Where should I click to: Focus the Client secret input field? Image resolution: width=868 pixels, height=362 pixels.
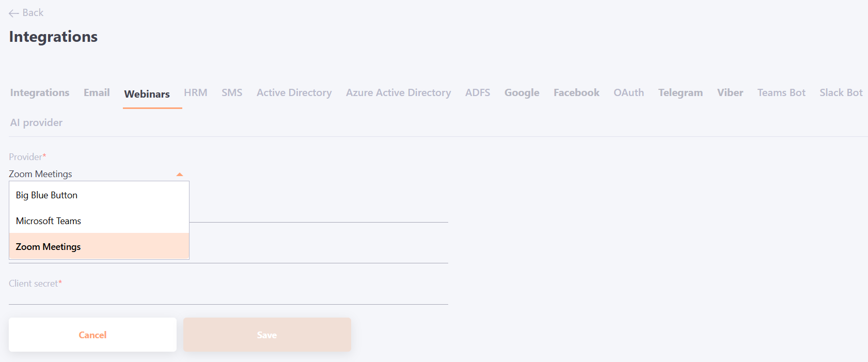[x=228, y=296]
